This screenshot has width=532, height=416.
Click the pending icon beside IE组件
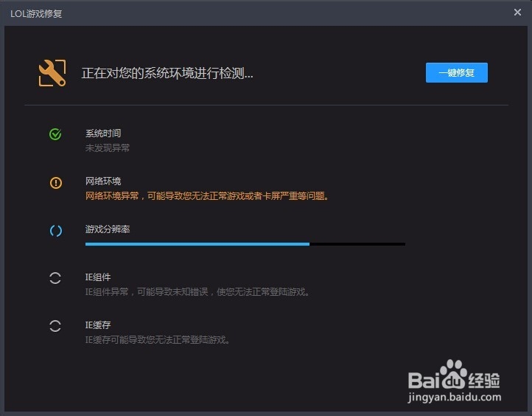point(55,278)
